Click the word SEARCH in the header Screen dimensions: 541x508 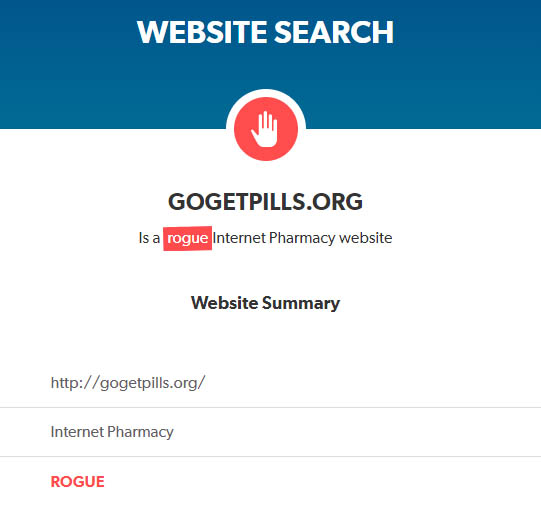(334, 32)
